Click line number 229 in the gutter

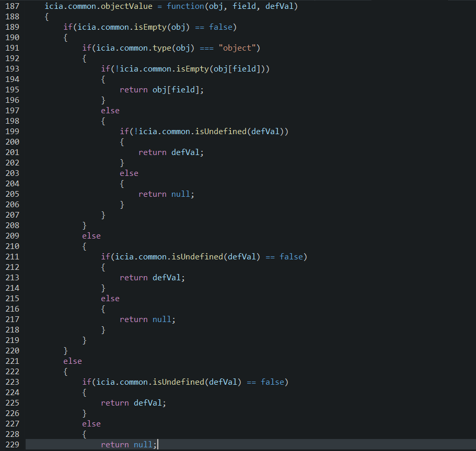pos(12,445)
